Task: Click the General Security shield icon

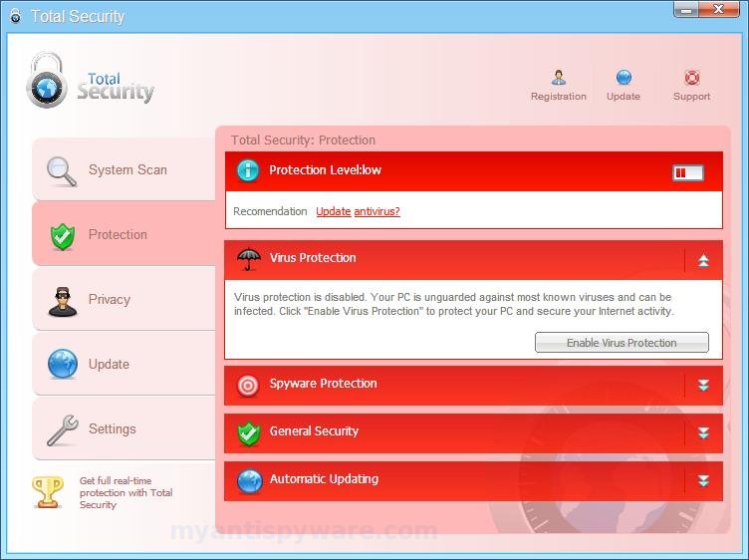Action: pyautogui.click(x=249, y=432)
